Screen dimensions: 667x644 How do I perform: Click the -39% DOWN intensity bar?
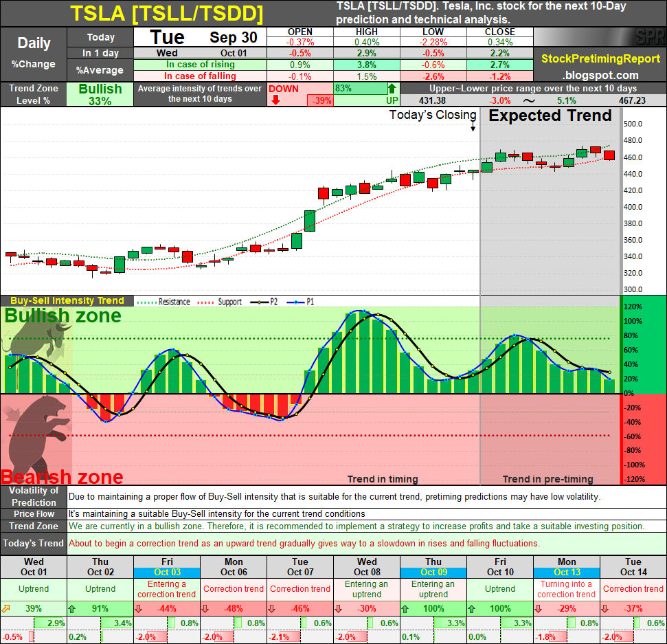(x=320, y=100)
